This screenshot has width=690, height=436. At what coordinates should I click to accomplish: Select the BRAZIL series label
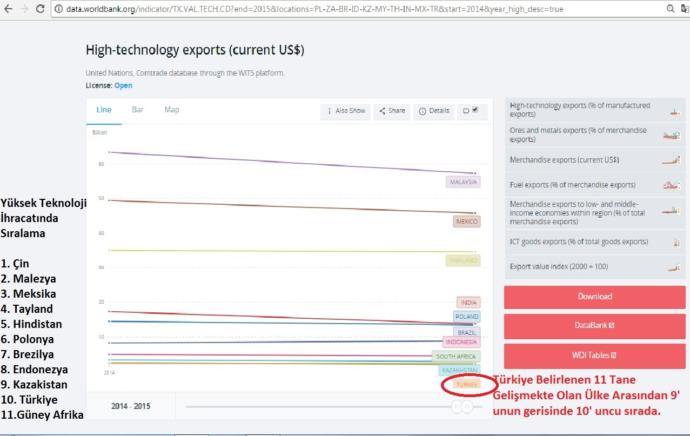[467, 332]
